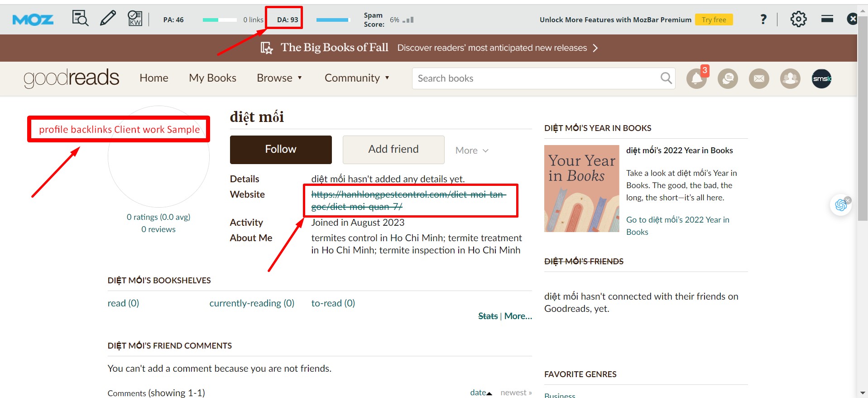Click the MozBar help question mark
868x398 pixels.
(763, 19)
